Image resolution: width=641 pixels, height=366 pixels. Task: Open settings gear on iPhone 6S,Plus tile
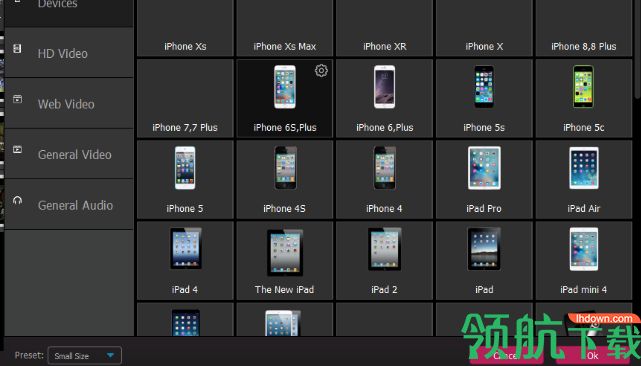[x=321, y=71]
